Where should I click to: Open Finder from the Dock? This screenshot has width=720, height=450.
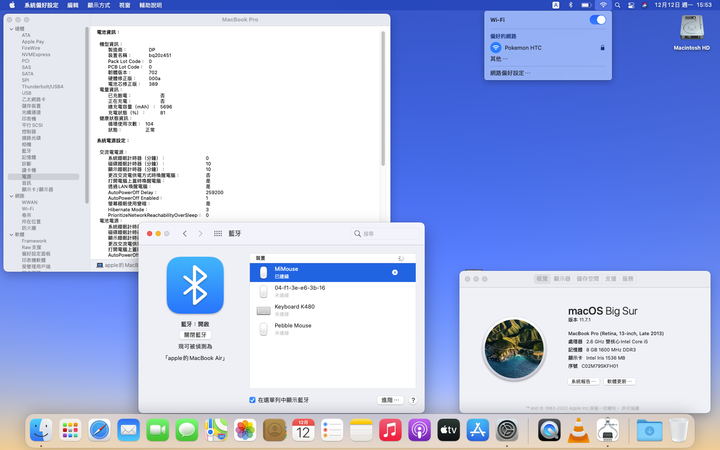(x=40, y=430)
